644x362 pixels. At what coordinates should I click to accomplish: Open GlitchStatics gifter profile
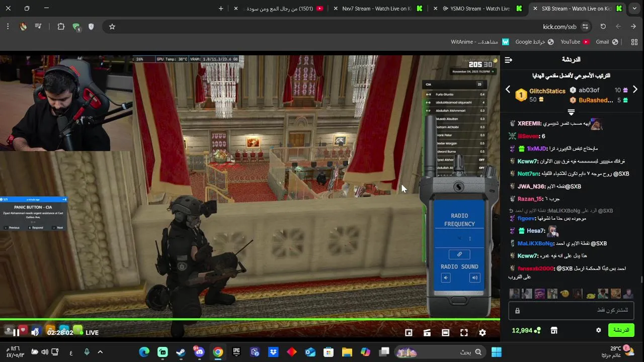547,91
